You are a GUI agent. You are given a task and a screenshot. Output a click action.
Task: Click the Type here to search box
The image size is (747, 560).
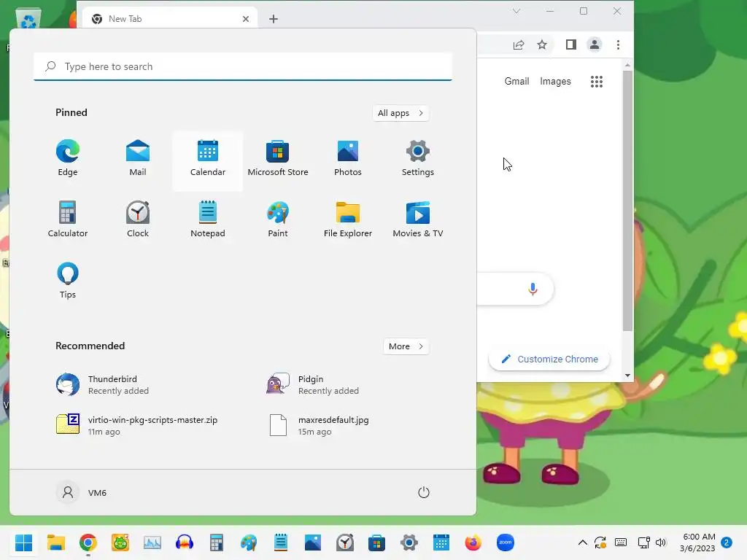(243, 66)
